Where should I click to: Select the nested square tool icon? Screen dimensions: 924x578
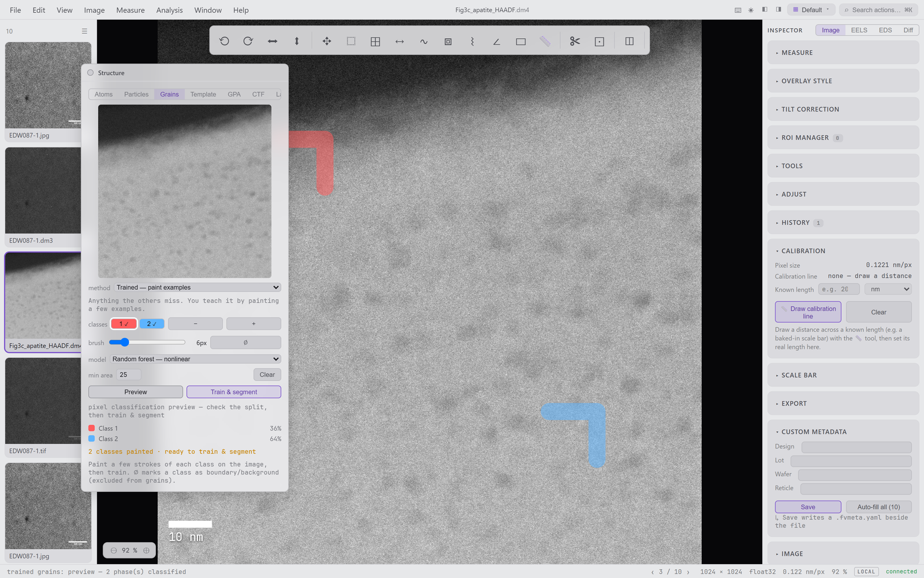(x=448, y=41)
